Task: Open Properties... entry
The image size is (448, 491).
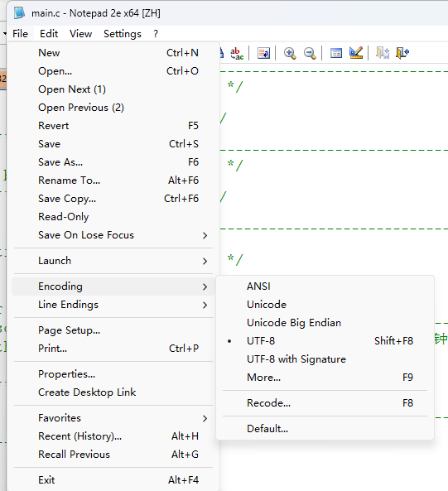Action: point(113,374)
